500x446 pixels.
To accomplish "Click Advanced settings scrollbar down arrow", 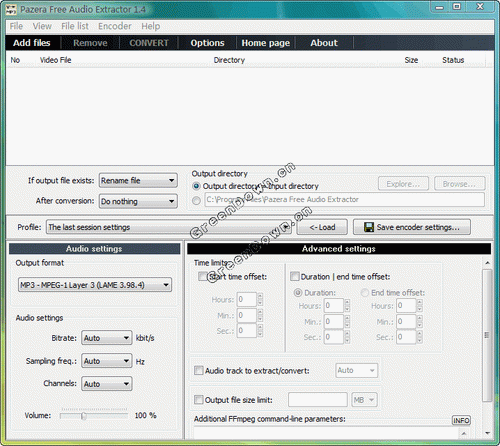I will (487, 433).
